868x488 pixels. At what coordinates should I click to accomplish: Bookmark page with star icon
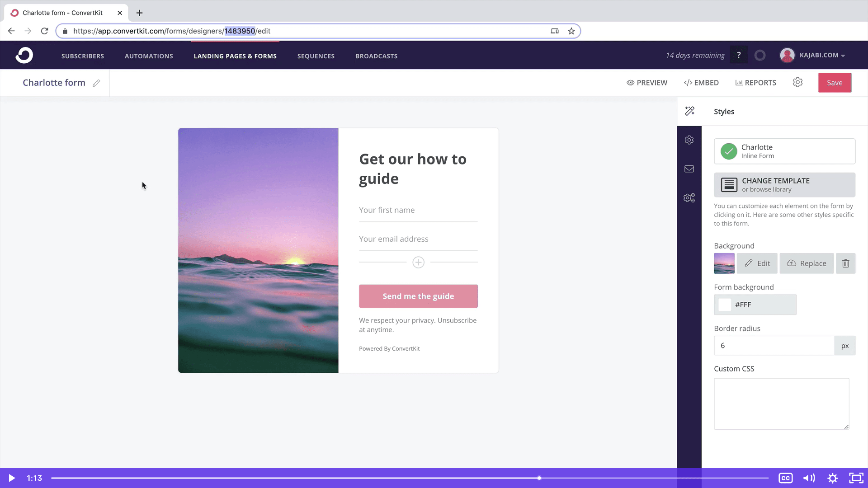coord(571,31)
